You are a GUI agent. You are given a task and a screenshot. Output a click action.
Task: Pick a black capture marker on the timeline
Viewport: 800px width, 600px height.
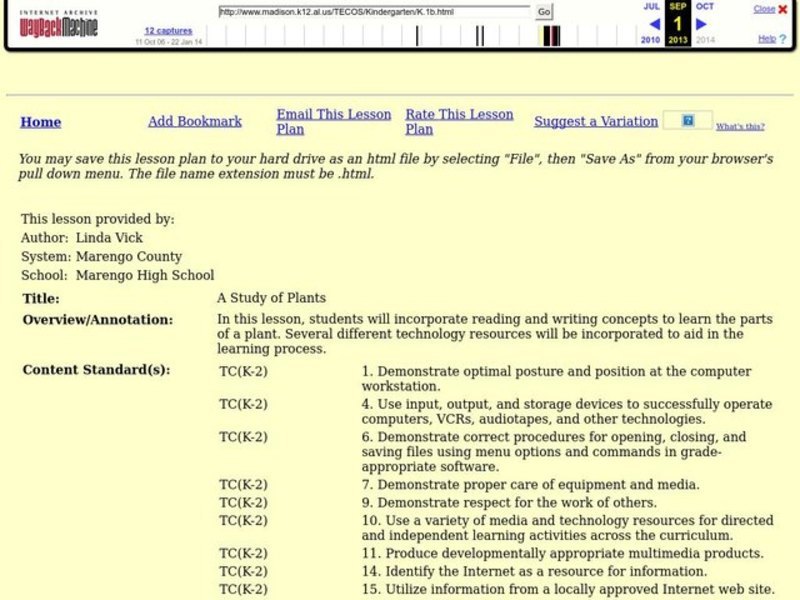[x=416, y=33]
